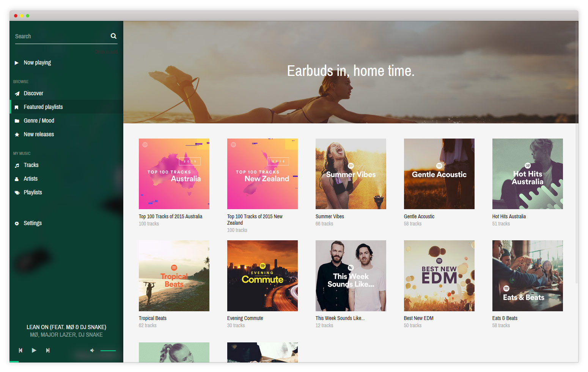Open Top 100 Tracks New Zealand cover
The width and height of the screenshot is (588, 372).
pyautogui.click(x=263, y=174)
